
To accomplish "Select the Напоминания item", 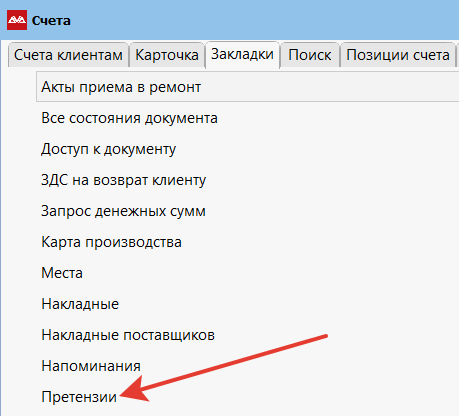I will point(247,366).
